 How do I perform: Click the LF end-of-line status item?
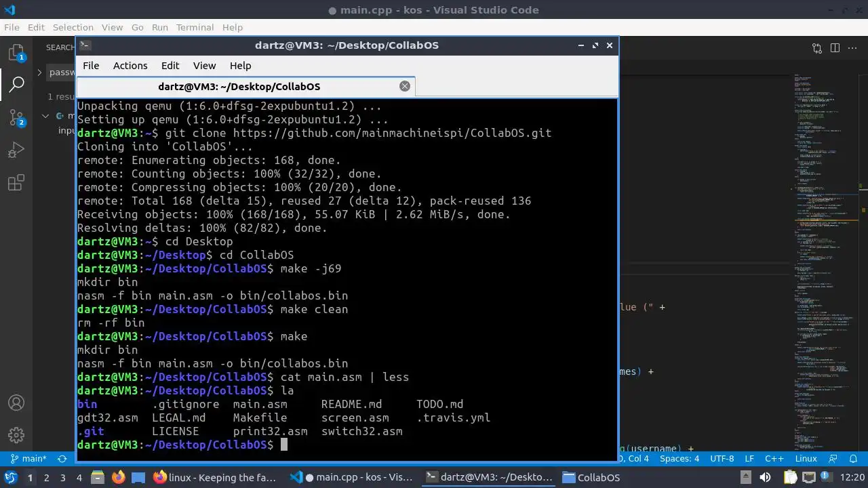[x=749, y=459]
